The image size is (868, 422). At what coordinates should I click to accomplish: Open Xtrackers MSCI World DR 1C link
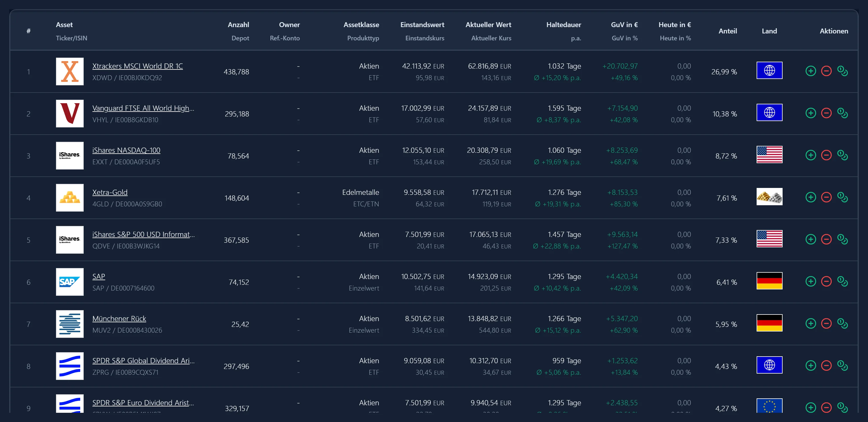(x=137, y=66)
